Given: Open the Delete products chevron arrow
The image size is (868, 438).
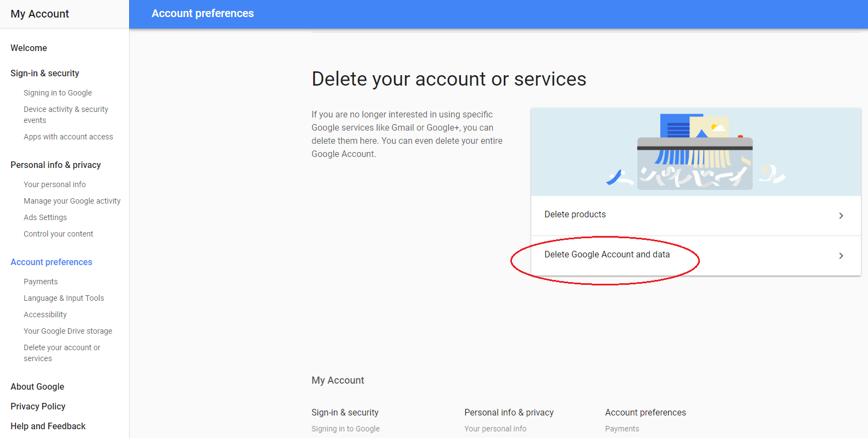Looking at the screenshot, I should tap(841, 216).
